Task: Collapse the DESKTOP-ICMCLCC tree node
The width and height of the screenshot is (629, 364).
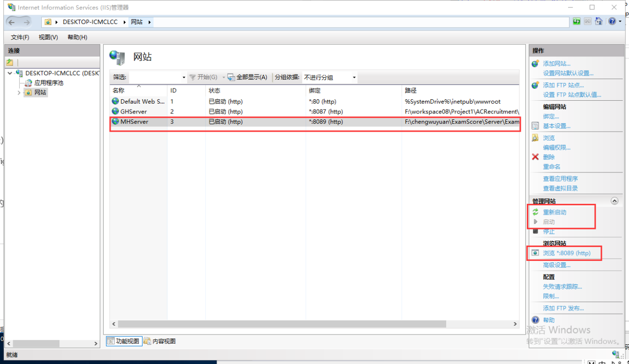Action: 10,73
